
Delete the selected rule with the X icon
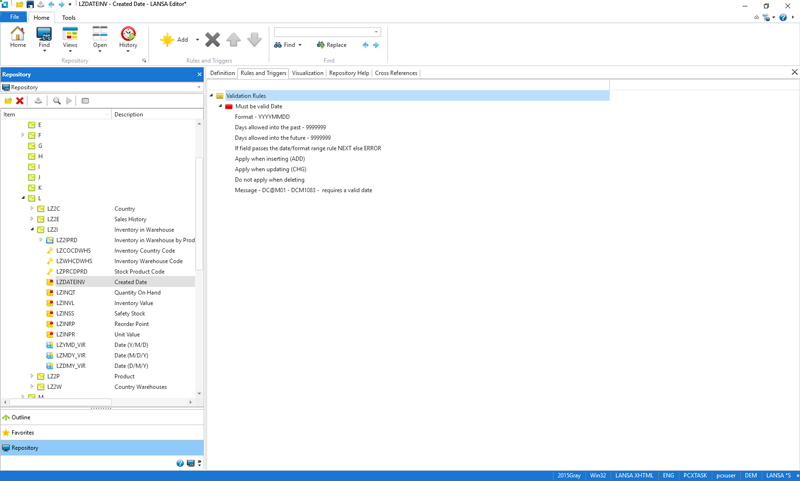click(212, 40)
